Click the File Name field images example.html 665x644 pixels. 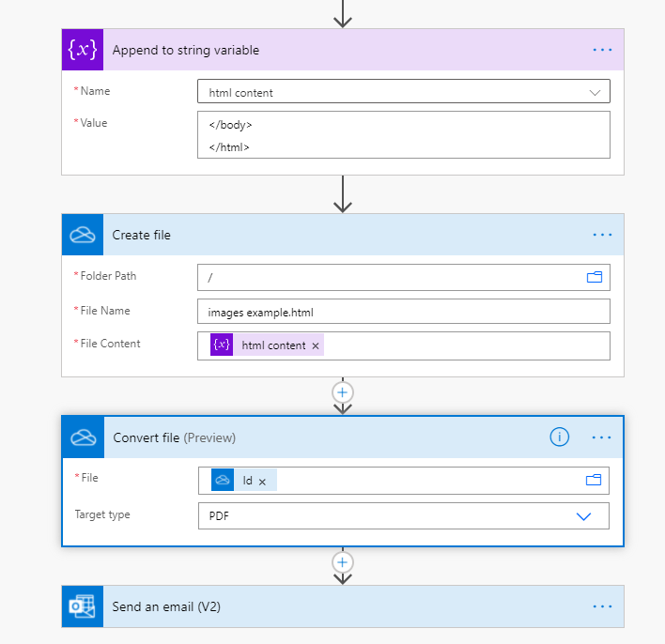pyautogui.click(x=403, y=311)
